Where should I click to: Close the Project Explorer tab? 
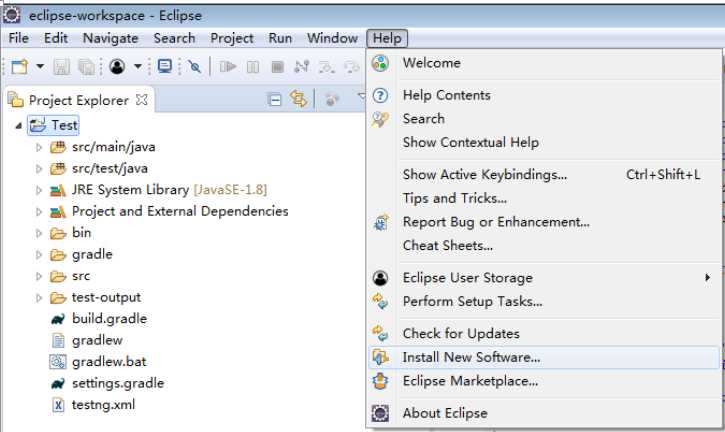pos(142,99)
